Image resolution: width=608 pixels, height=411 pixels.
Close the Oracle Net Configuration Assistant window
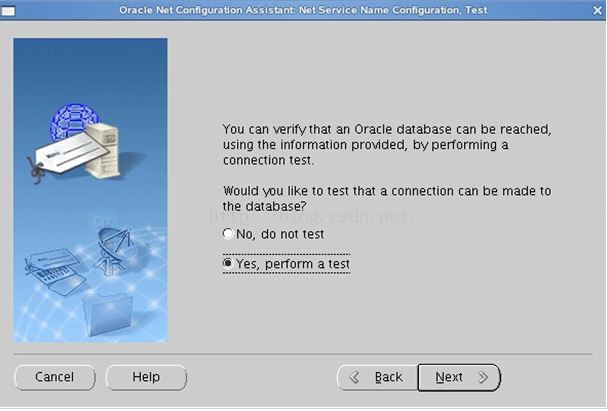pyautogui.click(x=598, y=10)
